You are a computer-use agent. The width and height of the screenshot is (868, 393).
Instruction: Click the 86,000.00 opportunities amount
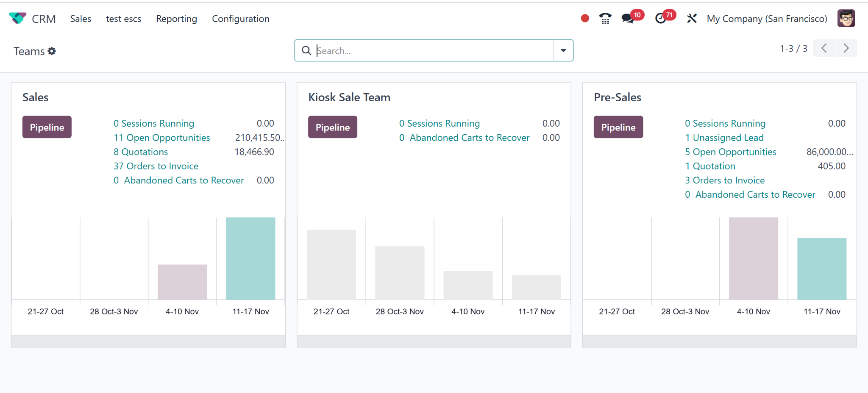click(830, 152)
